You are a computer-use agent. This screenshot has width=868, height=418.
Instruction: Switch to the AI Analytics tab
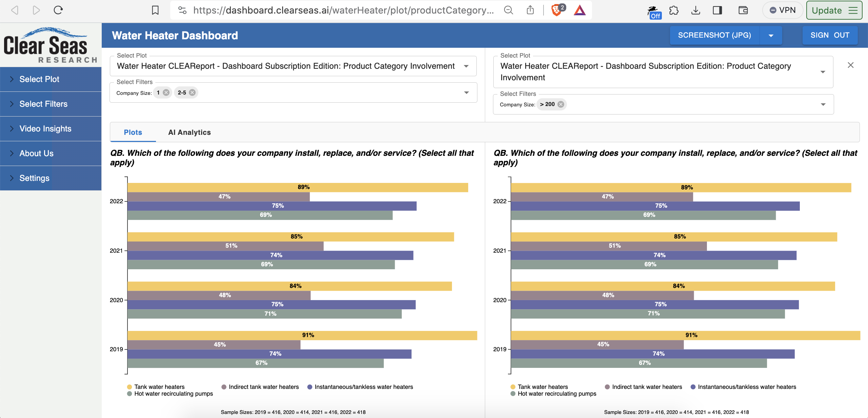[x=189, y=132]
